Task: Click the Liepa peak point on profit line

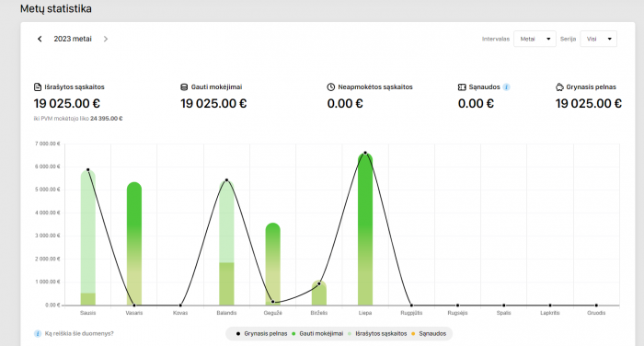Action: [x=365, y=153]
